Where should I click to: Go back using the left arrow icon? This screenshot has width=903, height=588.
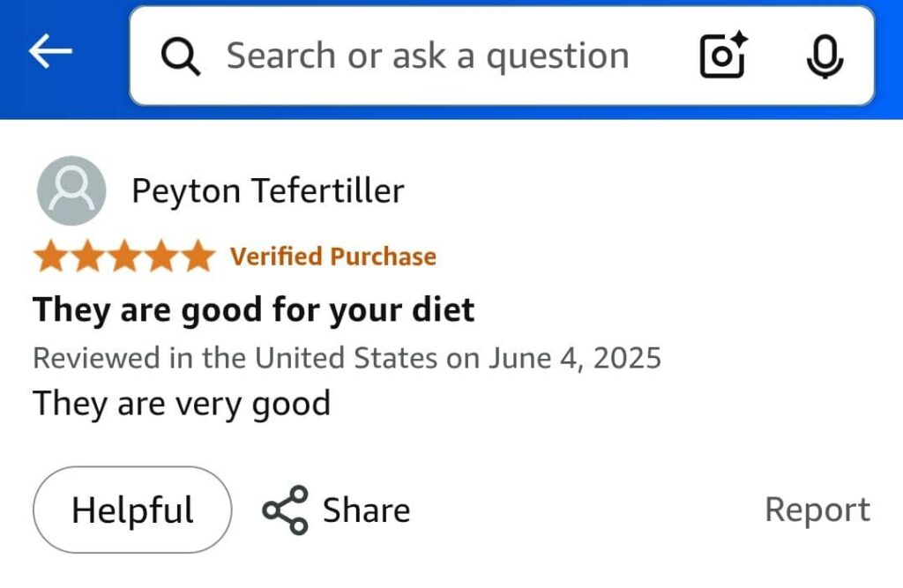(x=50, y=54)
